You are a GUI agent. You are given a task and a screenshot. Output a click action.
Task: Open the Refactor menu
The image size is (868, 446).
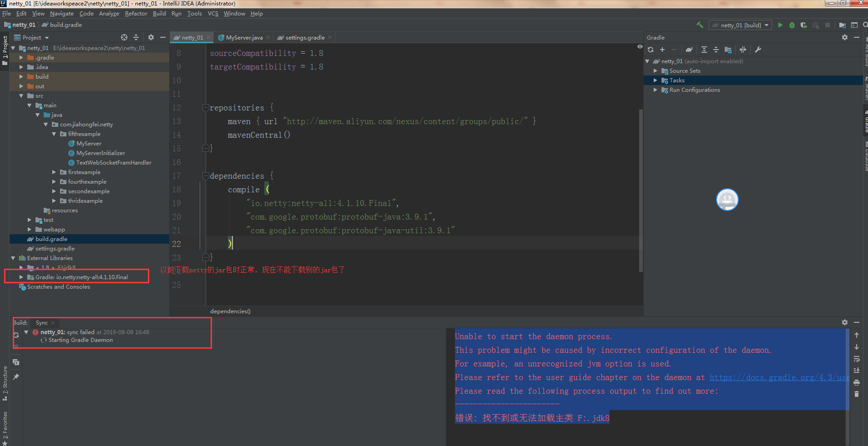click(136, 14)
